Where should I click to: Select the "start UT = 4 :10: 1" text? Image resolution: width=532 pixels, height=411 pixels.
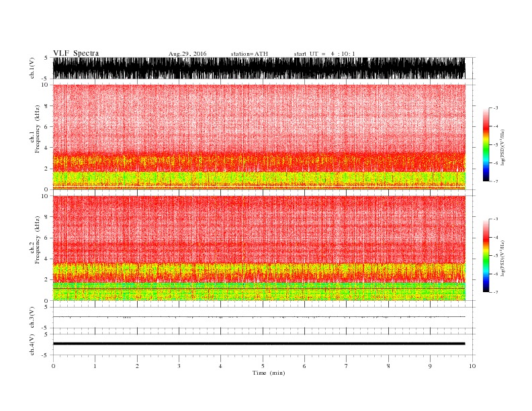click(x=324, y=54)
